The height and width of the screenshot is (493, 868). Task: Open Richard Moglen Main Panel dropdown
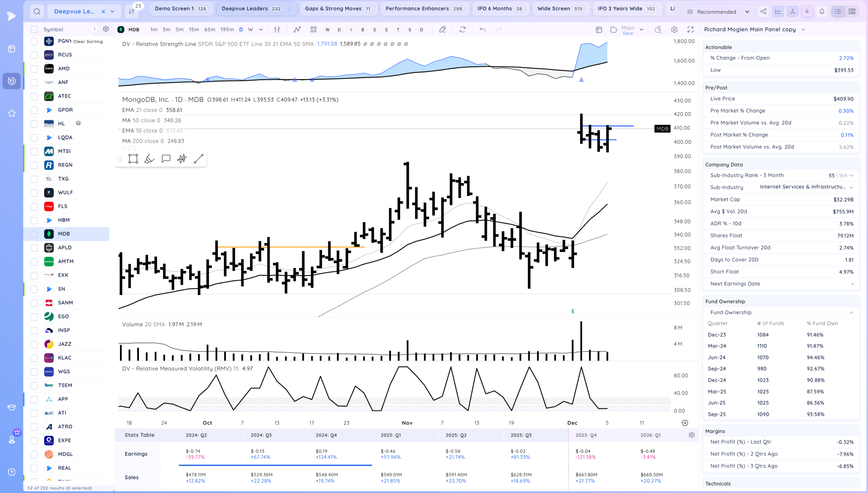[x=803, y=29]
